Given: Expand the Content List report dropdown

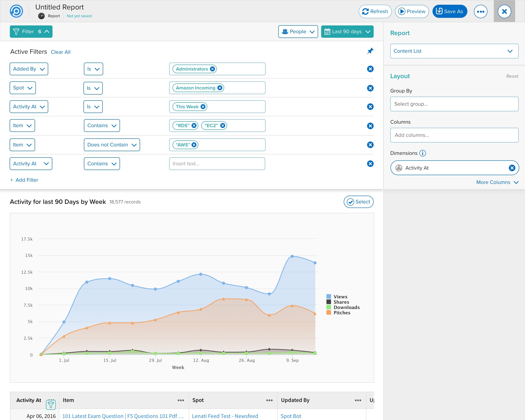Looking at the screenshot, I should click(454, 51).
